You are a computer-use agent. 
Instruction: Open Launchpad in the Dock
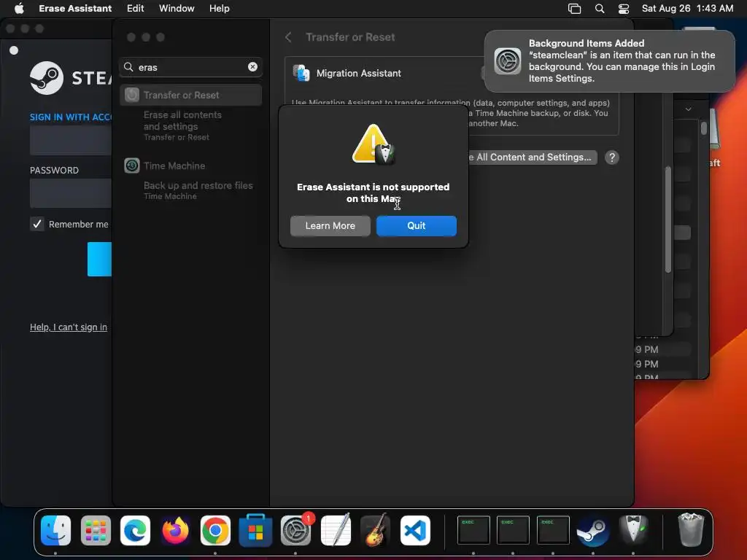pyautogui.click(x=96, y=530)
